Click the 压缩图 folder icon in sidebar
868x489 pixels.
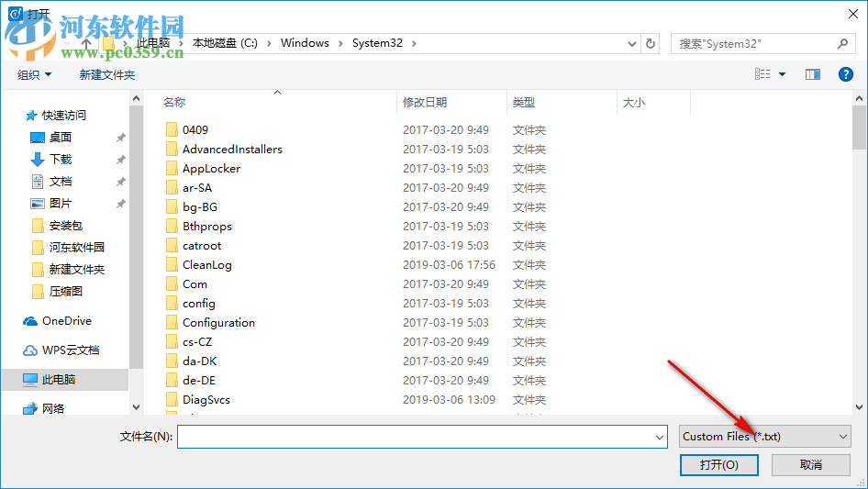[38, 292]
